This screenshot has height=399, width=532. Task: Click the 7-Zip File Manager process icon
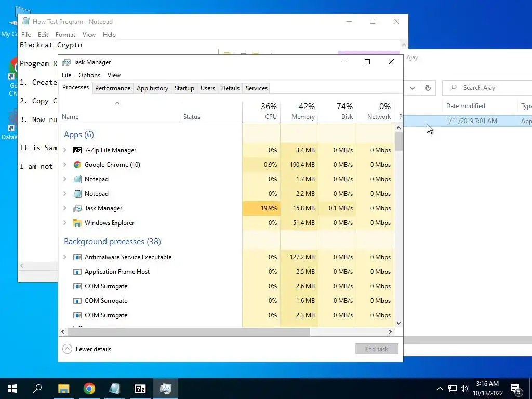click(77, 150)
